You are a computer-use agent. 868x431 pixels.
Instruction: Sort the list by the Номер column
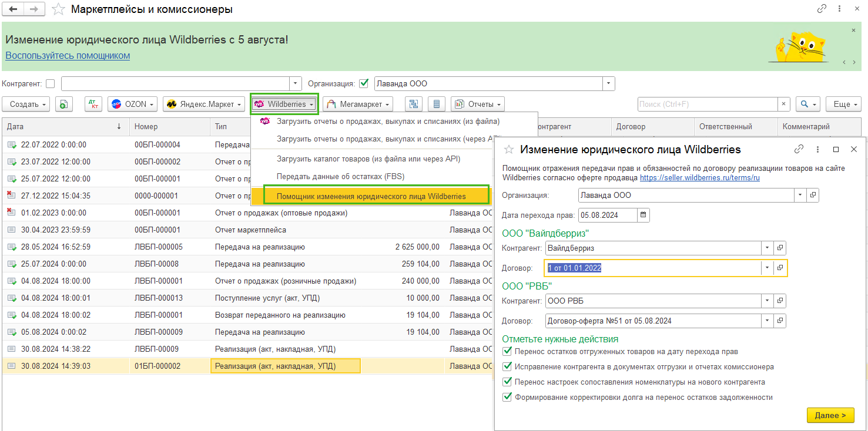pos(170,126)
